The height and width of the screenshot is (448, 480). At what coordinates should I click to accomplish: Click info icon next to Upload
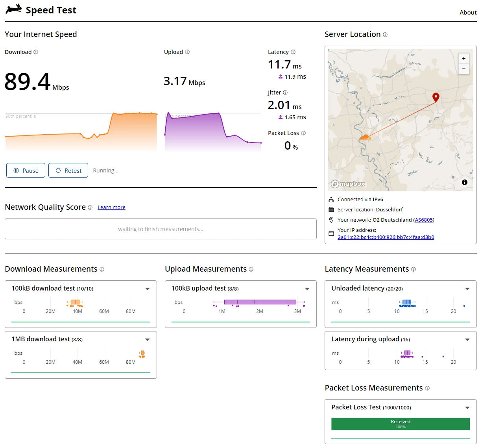187,52
